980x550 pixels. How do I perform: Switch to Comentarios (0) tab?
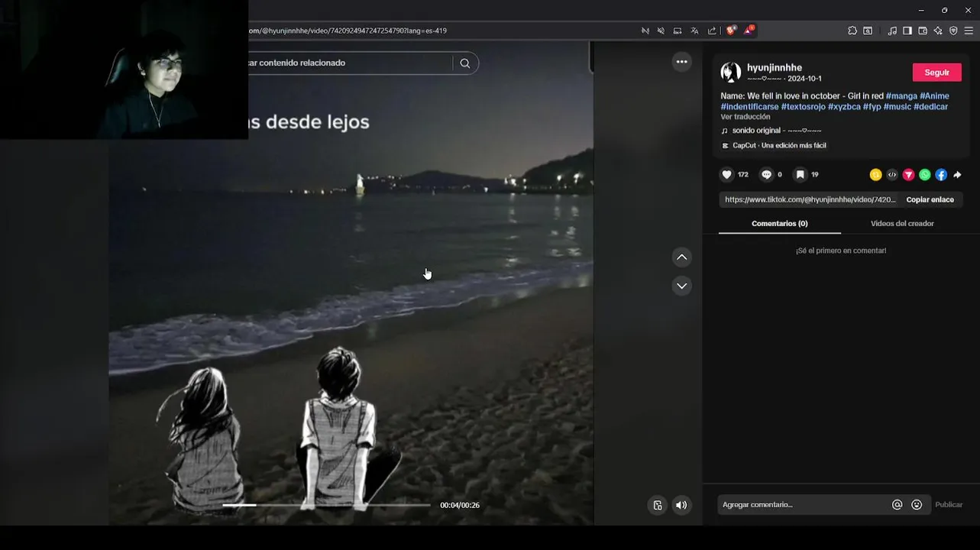coord(779,223)
